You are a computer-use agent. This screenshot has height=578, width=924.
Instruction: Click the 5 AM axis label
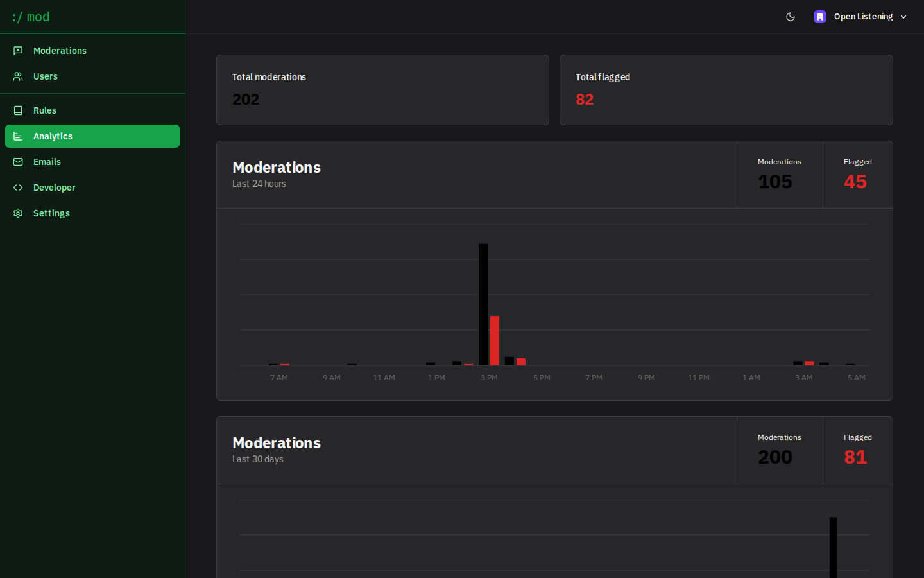[x=857, y=378]
